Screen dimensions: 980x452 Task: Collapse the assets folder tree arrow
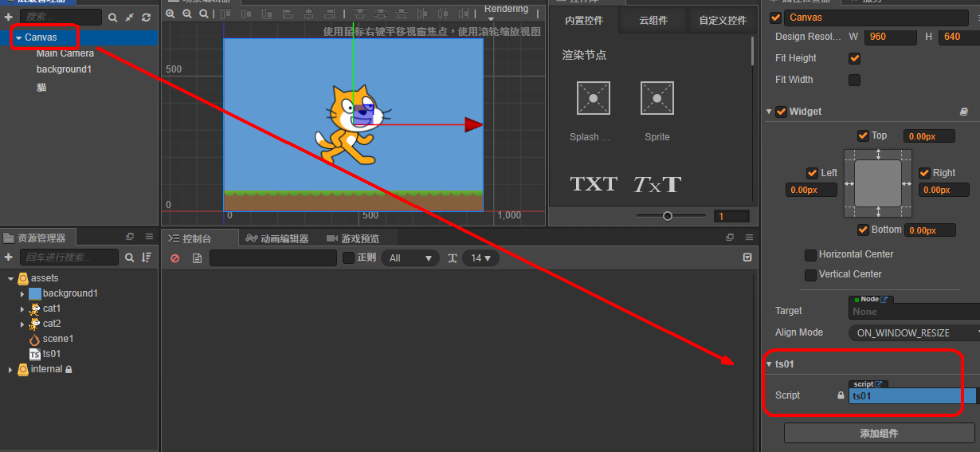click(10, 279)
